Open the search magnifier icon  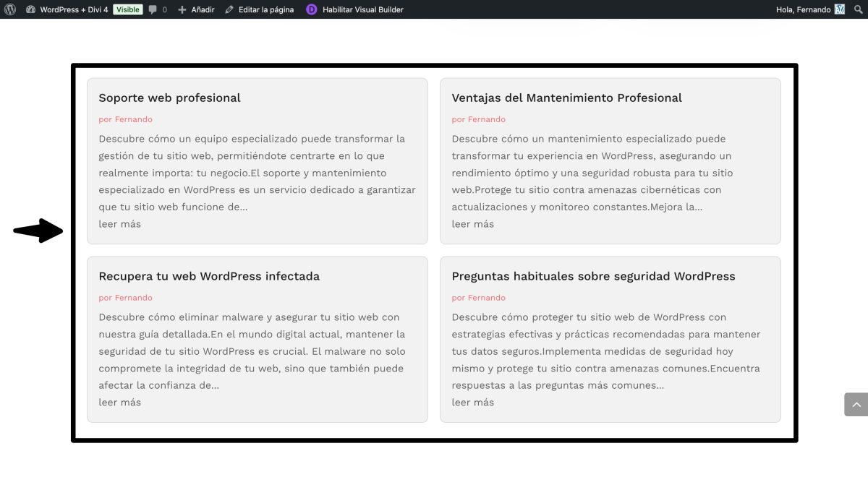[859, 9]
